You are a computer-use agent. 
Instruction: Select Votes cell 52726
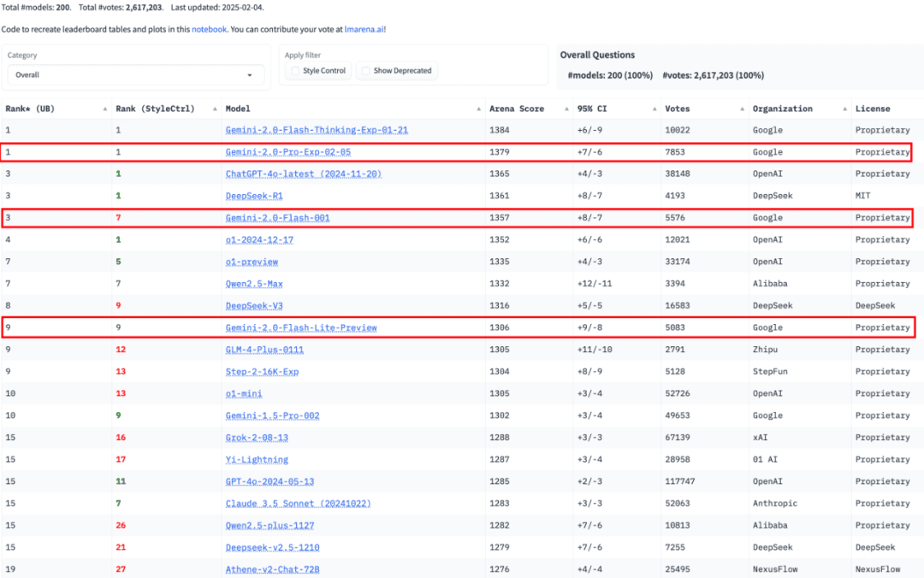677,393
